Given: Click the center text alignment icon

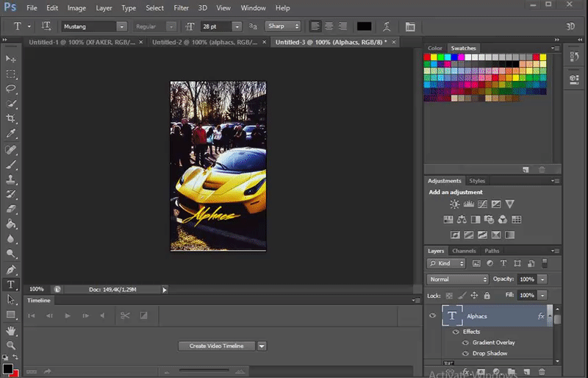Looking at the screenshot, I should [x=329, y=26].
